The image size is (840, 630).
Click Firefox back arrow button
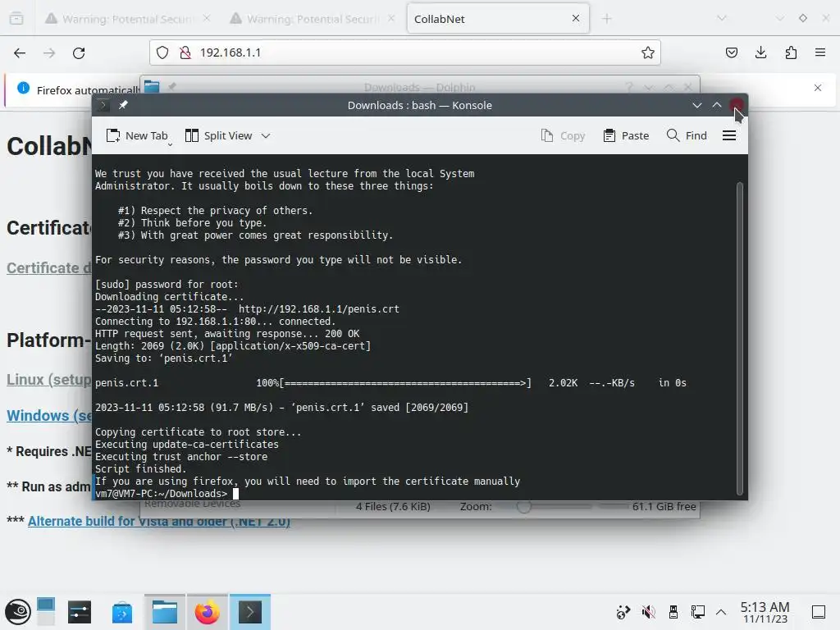pyautogui.click(x=20, y=53)
